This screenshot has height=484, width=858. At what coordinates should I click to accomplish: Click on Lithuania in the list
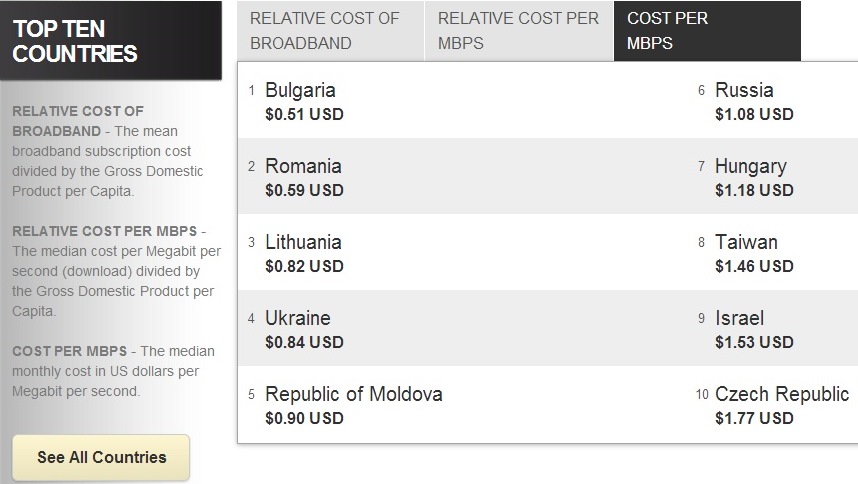coord(303,243)
